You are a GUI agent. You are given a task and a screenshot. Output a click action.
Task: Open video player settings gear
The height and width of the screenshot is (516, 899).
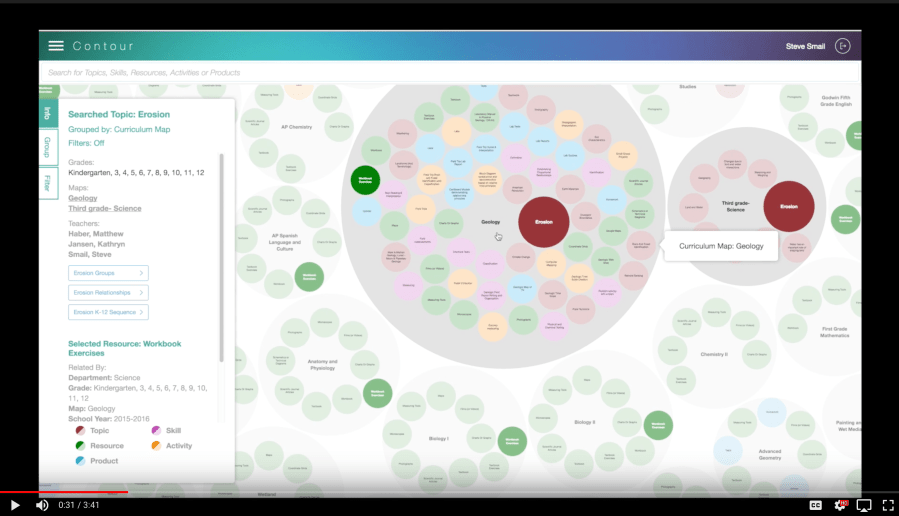coord(841,505)
